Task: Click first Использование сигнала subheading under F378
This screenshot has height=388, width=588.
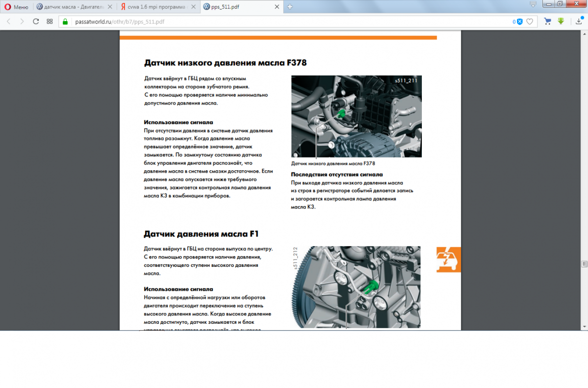Action: pos(178,122)
